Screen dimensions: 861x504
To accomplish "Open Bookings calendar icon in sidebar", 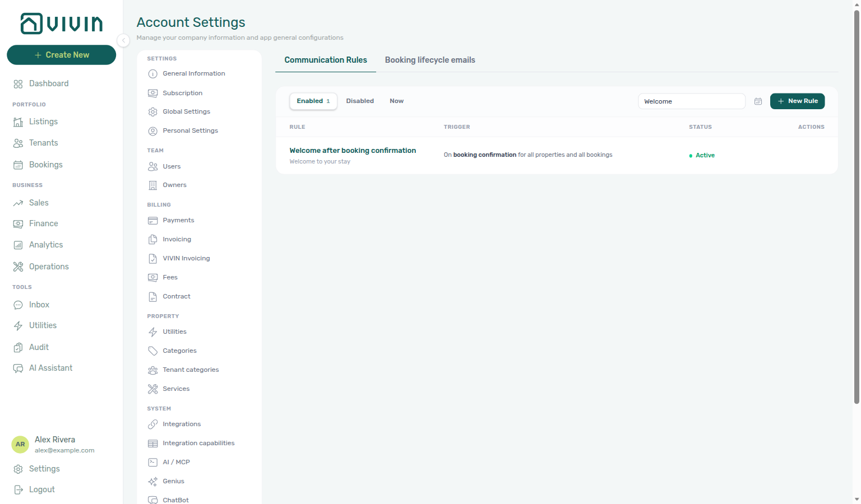I will tap(18, 165).
